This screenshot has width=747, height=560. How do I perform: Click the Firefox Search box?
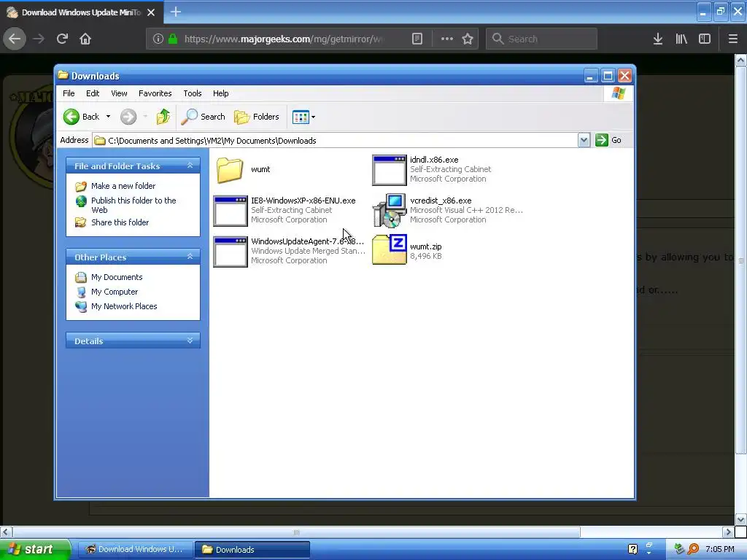pos(541,39)
